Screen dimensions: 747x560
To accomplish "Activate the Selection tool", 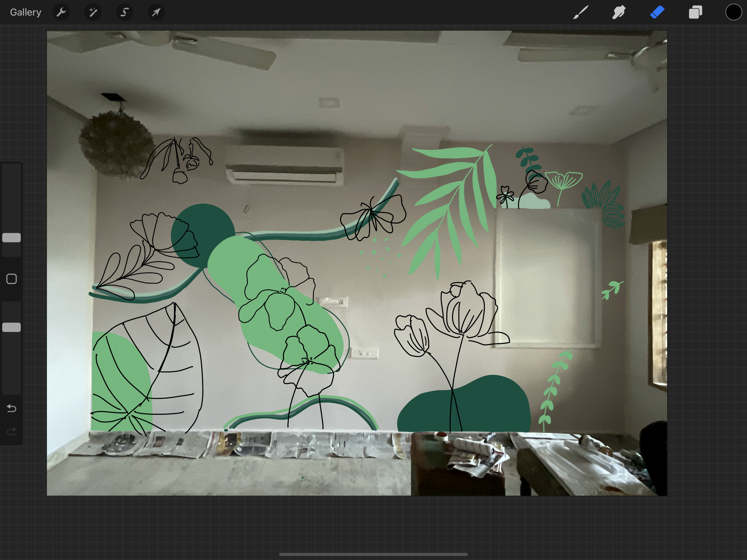I will point(125,13).
